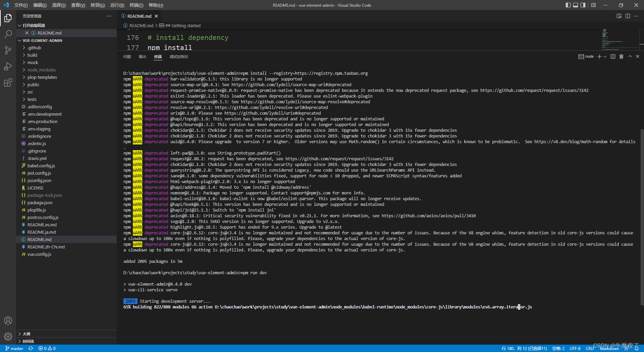Viewport: 644px width, 352px height.
Task: Open Explorer panel more actions ellipsis
Action: click(109, 16)
